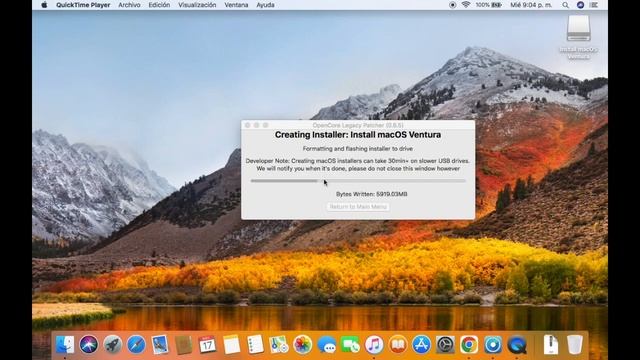Open Reminders list icon in dock
This screenshot has width=640, height=360.
pyautogui.click(x=255, y=345)
